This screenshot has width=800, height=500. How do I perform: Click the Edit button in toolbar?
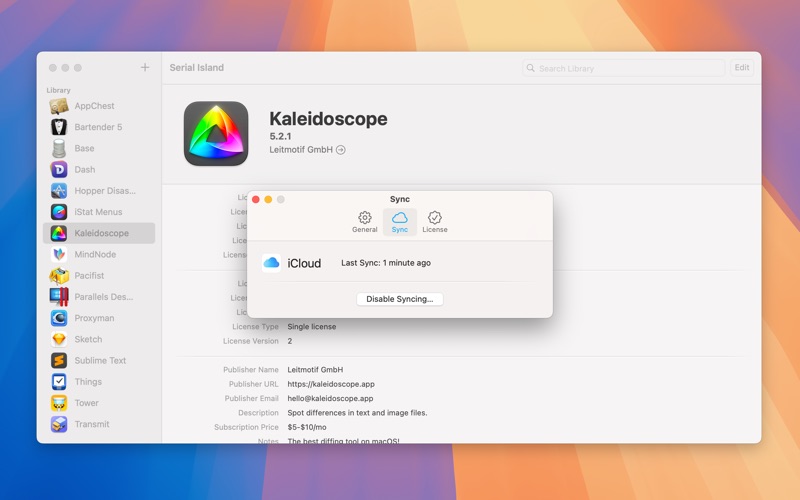(742, 67)
